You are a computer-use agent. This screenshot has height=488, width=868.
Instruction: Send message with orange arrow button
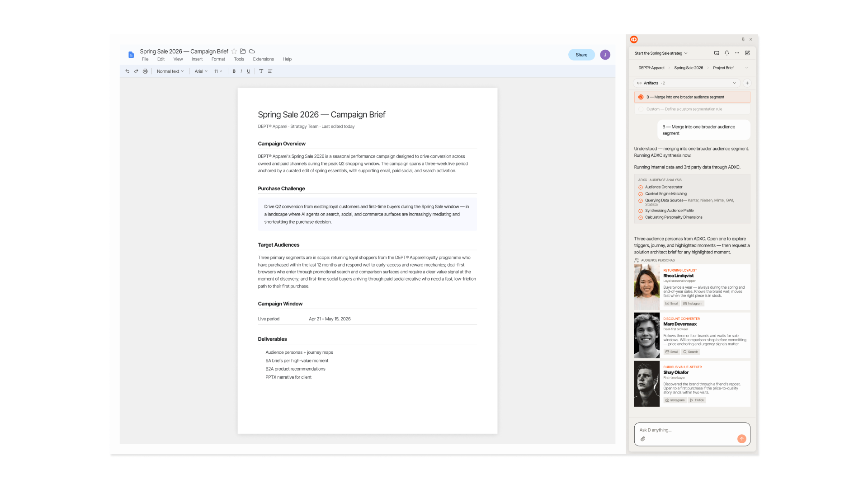742,439
